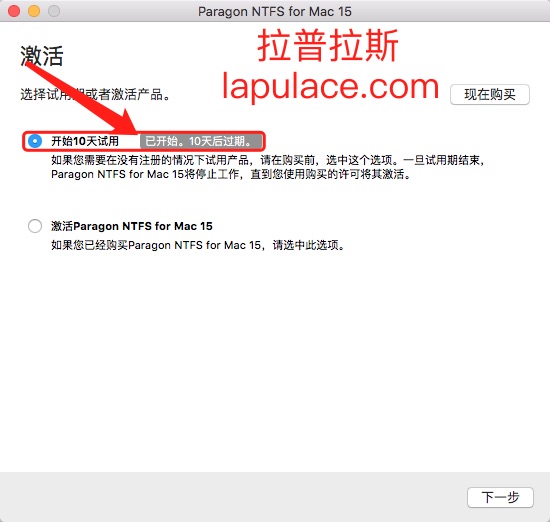
Task: Select the 激活Paragon NTFS for Mac 15 radio button
Action: click(35, 226)
